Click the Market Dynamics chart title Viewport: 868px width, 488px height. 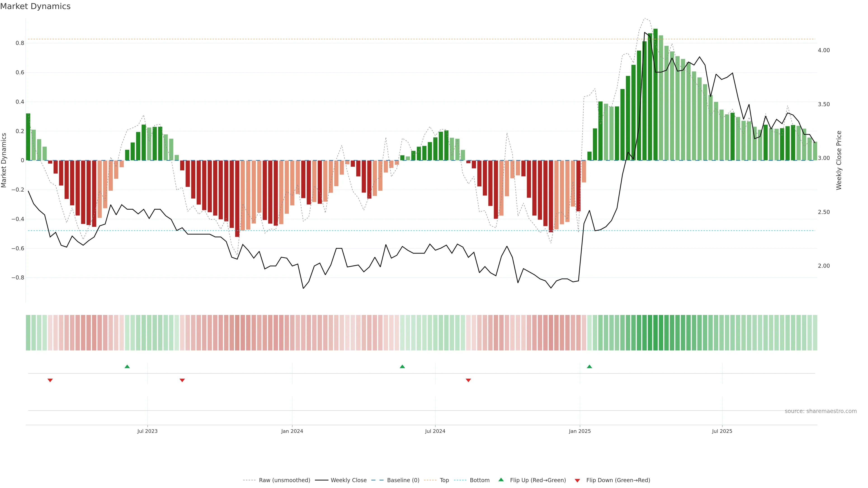click(35, 6)
